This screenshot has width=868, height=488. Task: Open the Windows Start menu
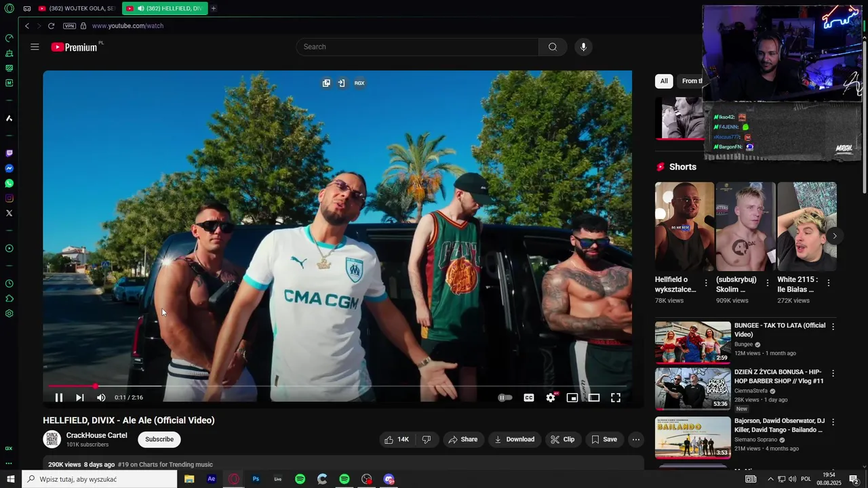(x=11, y=479)
